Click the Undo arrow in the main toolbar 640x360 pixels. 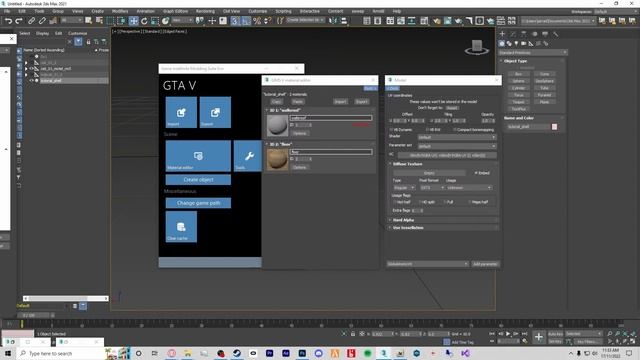coord(8,21)
